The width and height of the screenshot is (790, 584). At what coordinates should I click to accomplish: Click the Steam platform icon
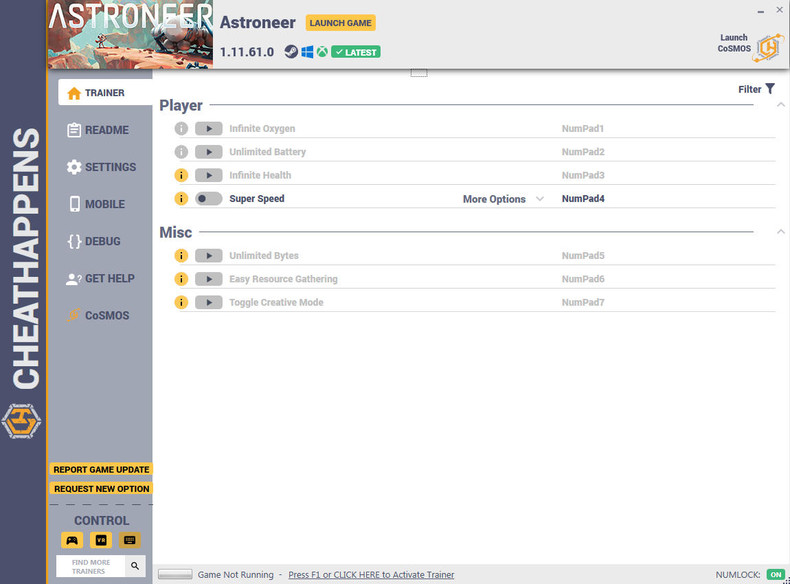pyautogui.click(x=291, y=52)
